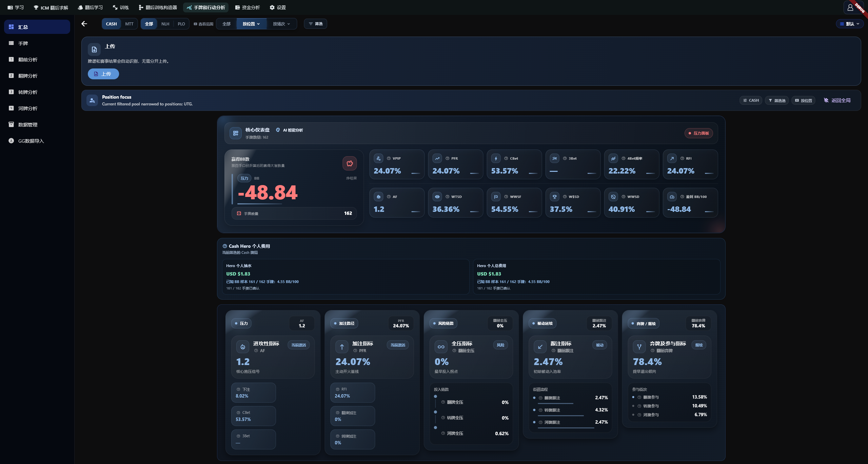Image resolution: width=868 pixels, height=464 pixels.
Task: Click the blue 上传 button
Action: click(x=103, y=74)
